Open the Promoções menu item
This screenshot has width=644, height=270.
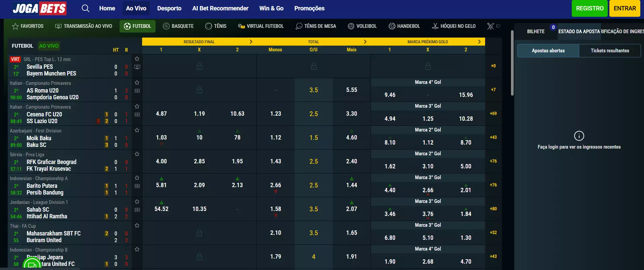pos(309,8)
